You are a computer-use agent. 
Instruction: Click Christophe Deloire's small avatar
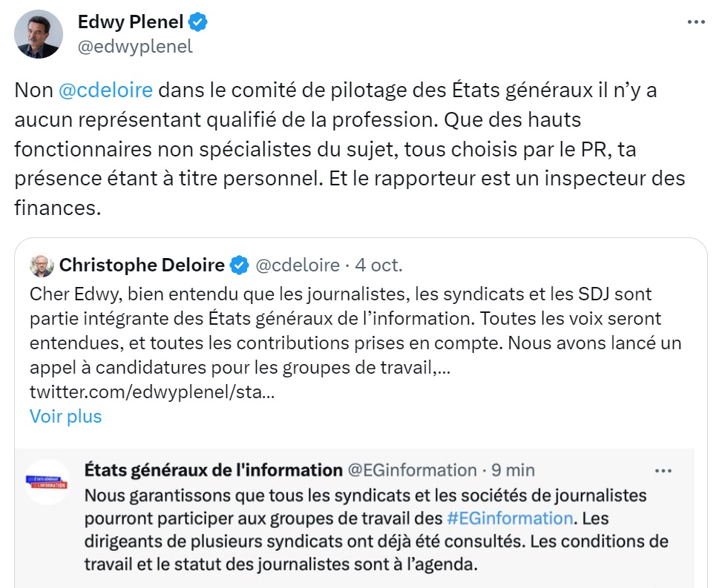click(42, 265)
